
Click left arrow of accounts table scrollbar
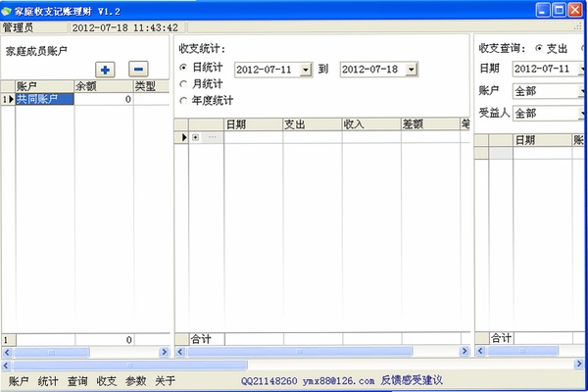[x=7, y=352]
